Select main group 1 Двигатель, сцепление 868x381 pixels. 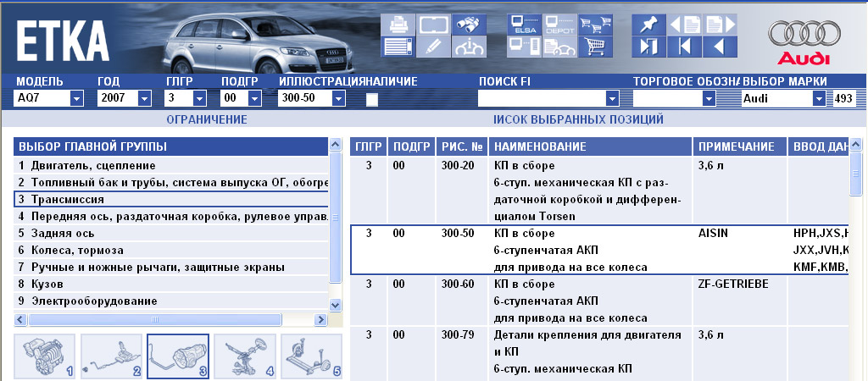[170, 166]
